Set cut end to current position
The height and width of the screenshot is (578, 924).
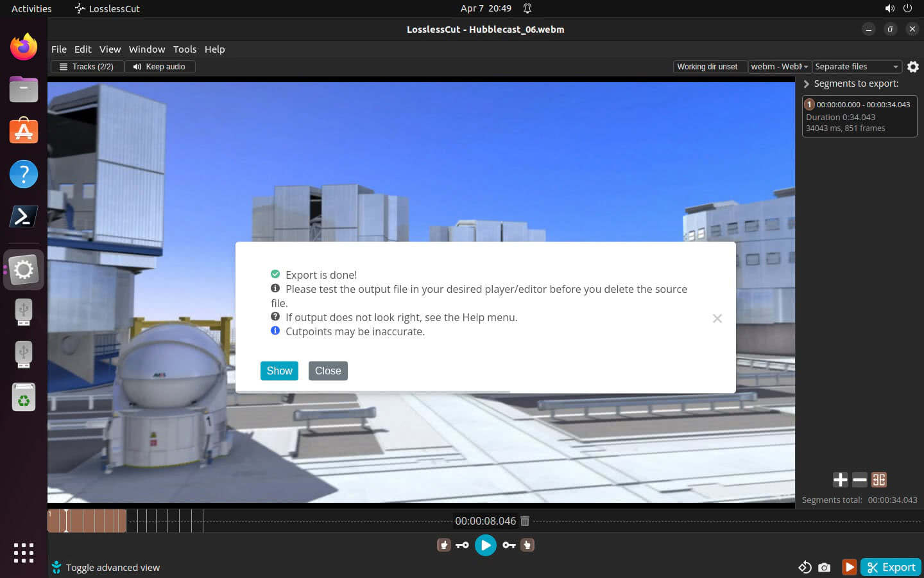pyautogui.click(x=527, y=545)
